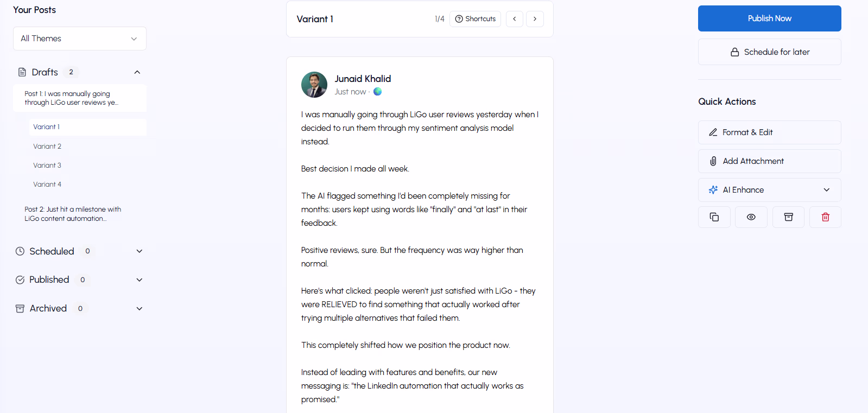This screenshot has height=413, width=868.
Task: Switch to Variant 4
Action: [47, 184]
